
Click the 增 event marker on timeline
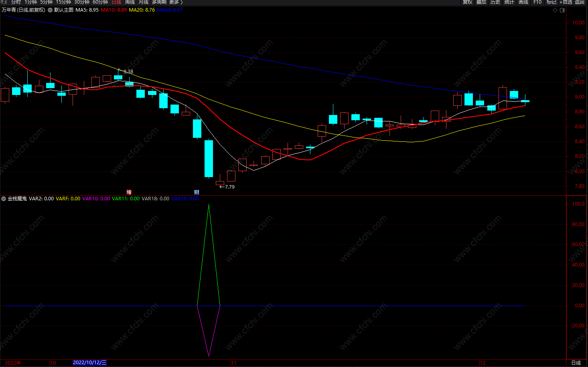129,192
